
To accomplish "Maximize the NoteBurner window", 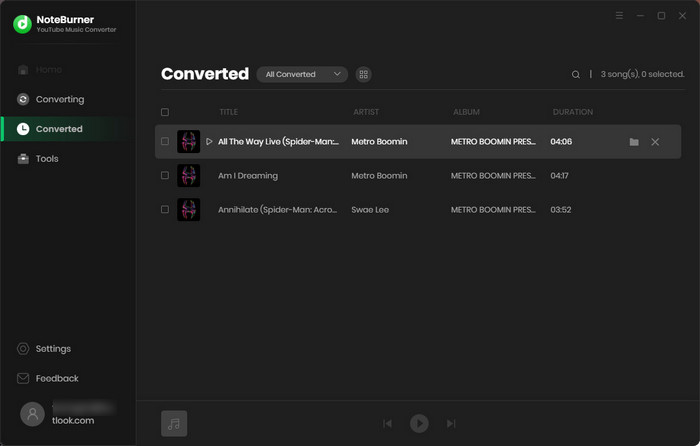I will click(x=661, y=16).
